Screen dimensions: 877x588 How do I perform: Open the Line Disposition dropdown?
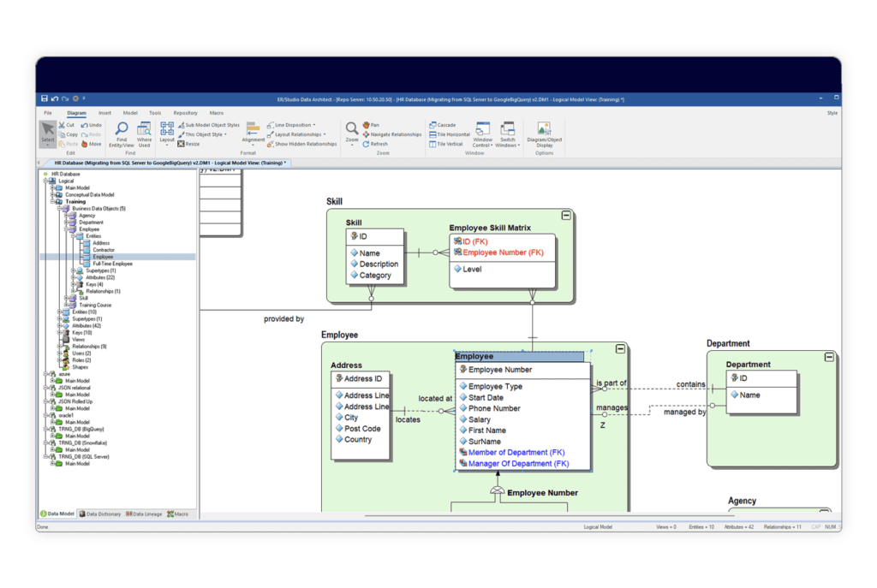click(291, 125)
